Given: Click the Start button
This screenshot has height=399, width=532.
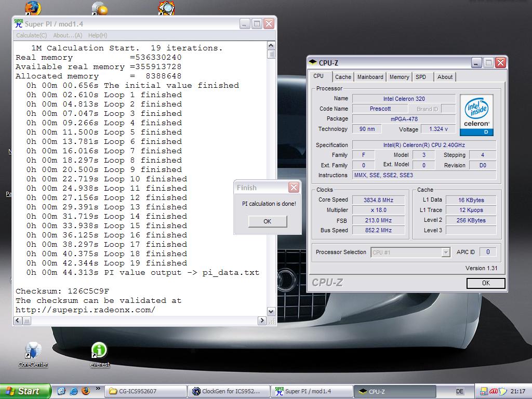Looking at the screenshot, I should 25,391.
